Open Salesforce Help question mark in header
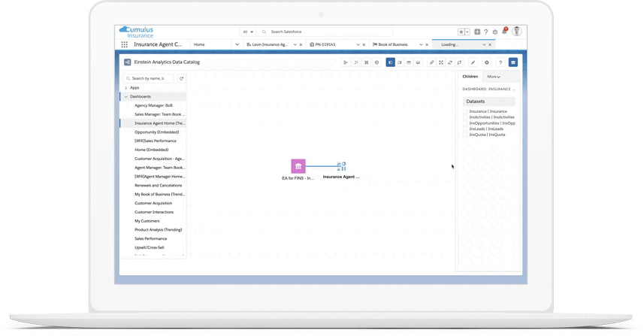The width and height of the screenshot is (644, 336). pos(486,32)
